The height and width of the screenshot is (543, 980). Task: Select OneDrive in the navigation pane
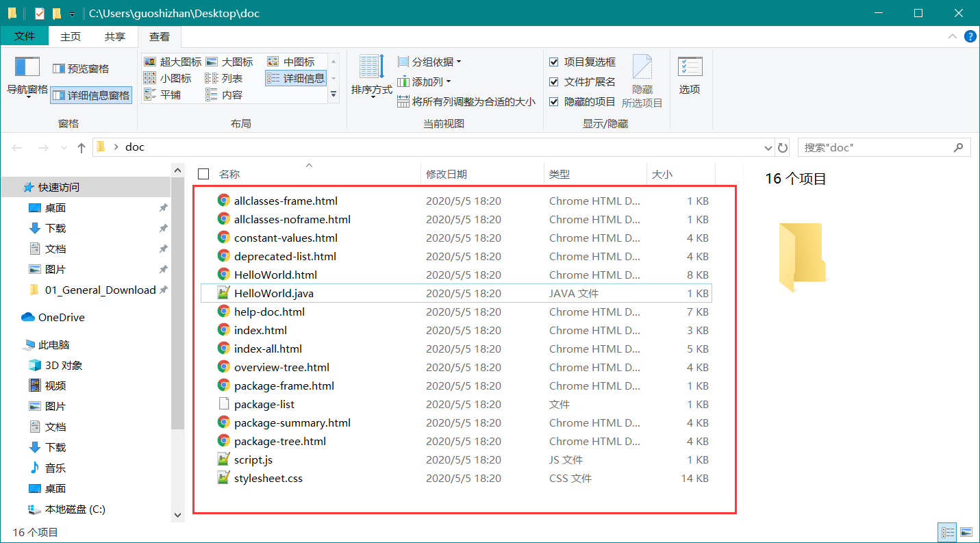click(61, 318)
